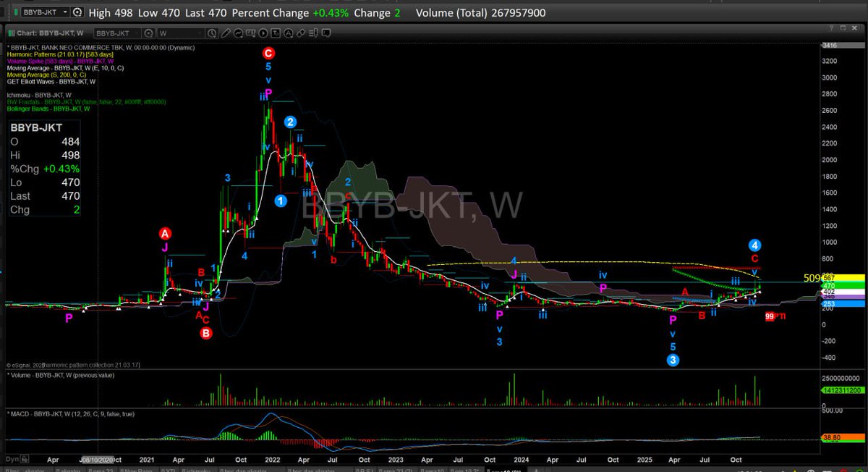
Task: Click the red circled B wave marker
Action: [206, 333]
